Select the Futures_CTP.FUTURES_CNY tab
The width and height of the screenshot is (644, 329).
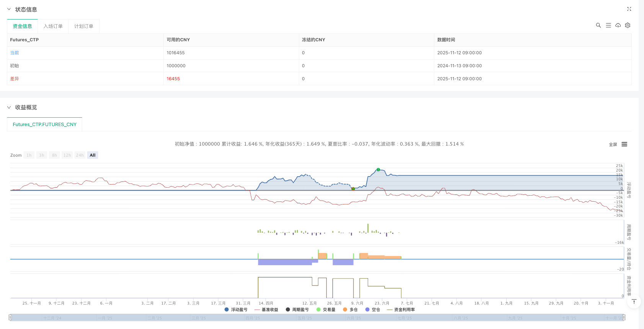click(x=44, y=125)
